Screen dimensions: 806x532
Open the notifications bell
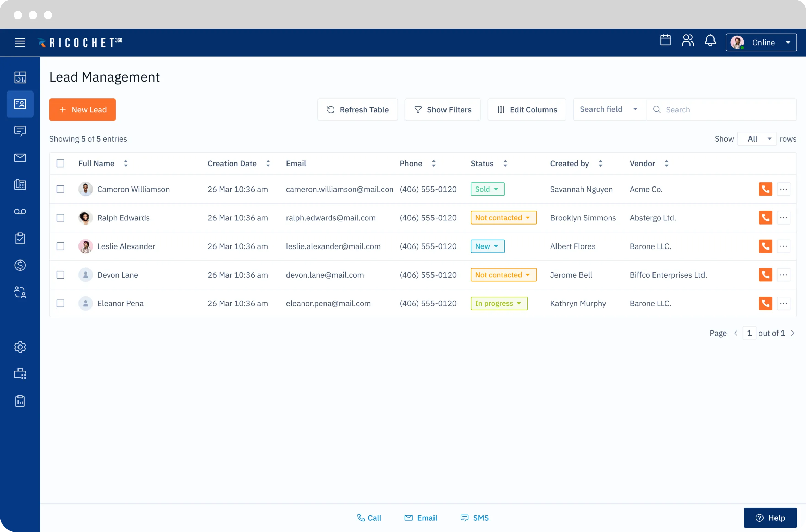[710, 40]
